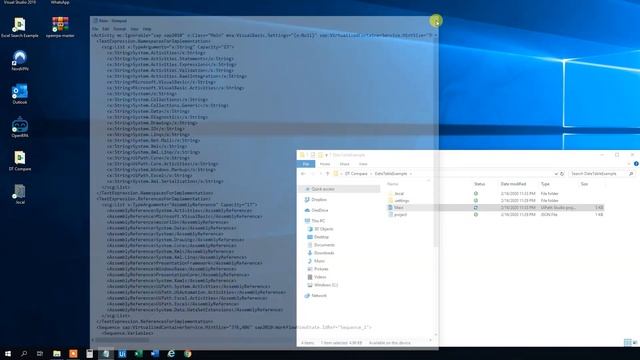The width and height of the screenshot is (640, 360).
Task: Select Quick access in navigation pane
Action: pos(323,189)
